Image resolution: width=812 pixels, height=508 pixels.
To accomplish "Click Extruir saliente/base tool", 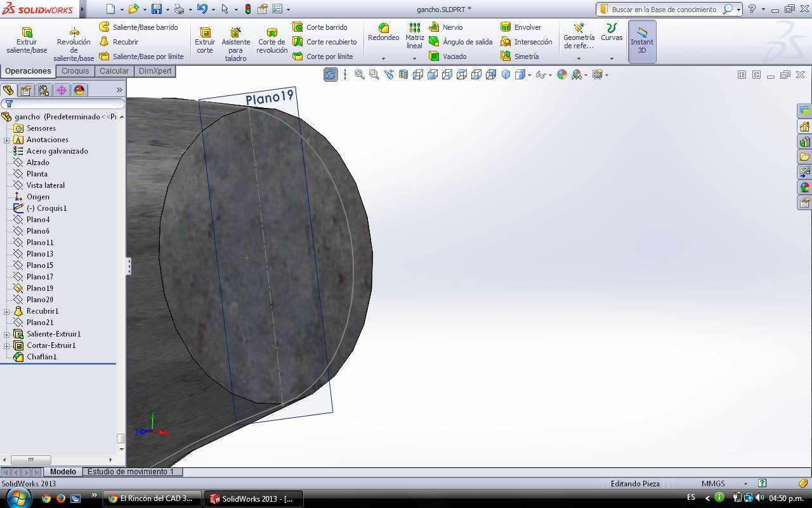I will pyautogui.click(x=27, y=41).
